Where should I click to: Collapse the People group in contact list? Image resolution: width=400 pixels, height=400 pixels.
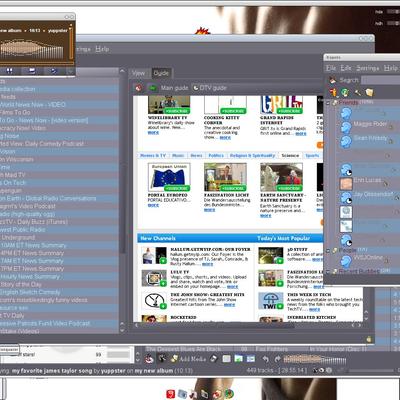coord(328,251)
